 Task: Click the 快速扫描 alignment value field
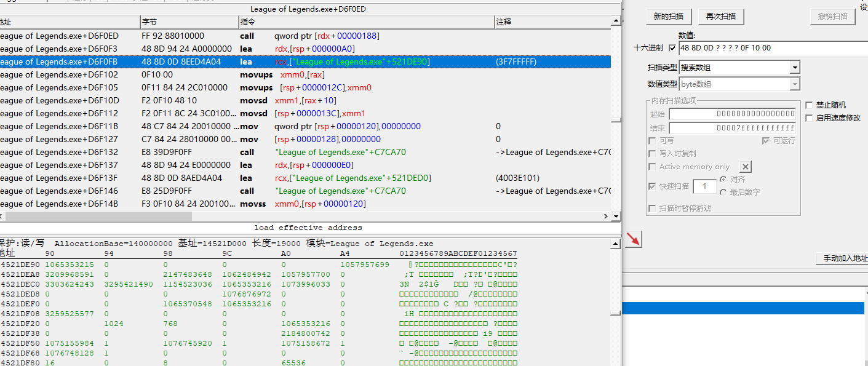tap(704, 186)
